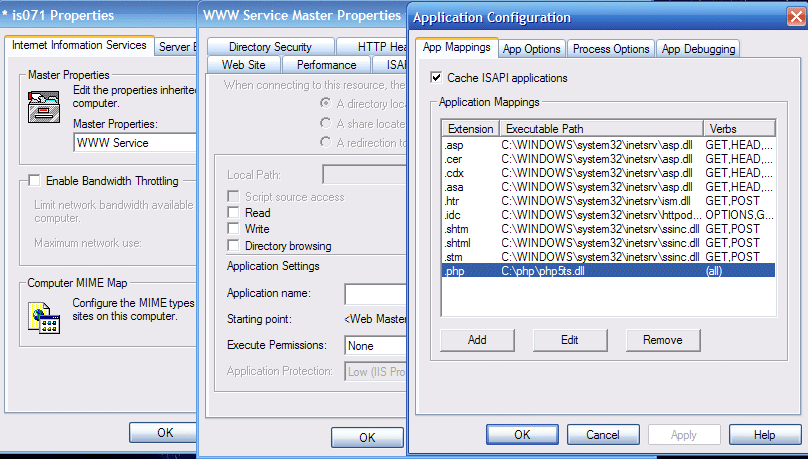Screen dimensions: 808x459
Task: Click OK in is071 Properties window
Action: [163, 433]
